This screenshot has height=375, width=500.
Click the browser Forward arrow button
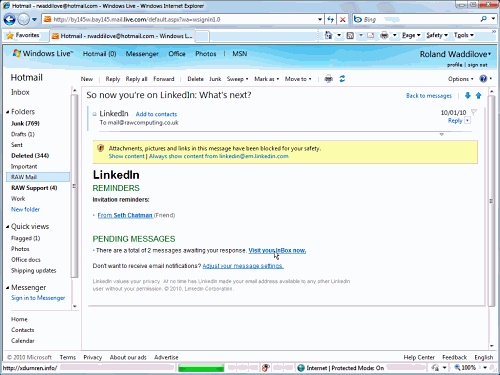[24, 19]
